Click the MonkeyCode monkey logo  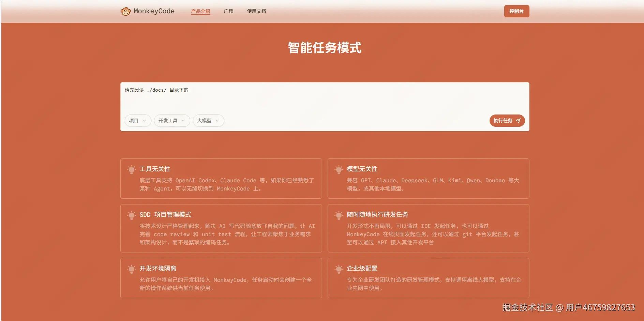[125, 11]
